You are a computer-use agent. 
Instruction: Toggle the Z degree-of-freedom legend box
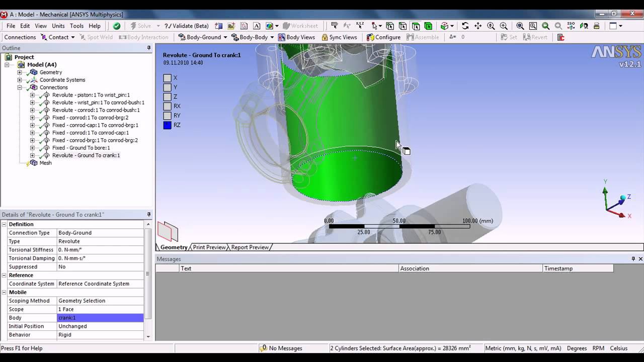point(167,97)
